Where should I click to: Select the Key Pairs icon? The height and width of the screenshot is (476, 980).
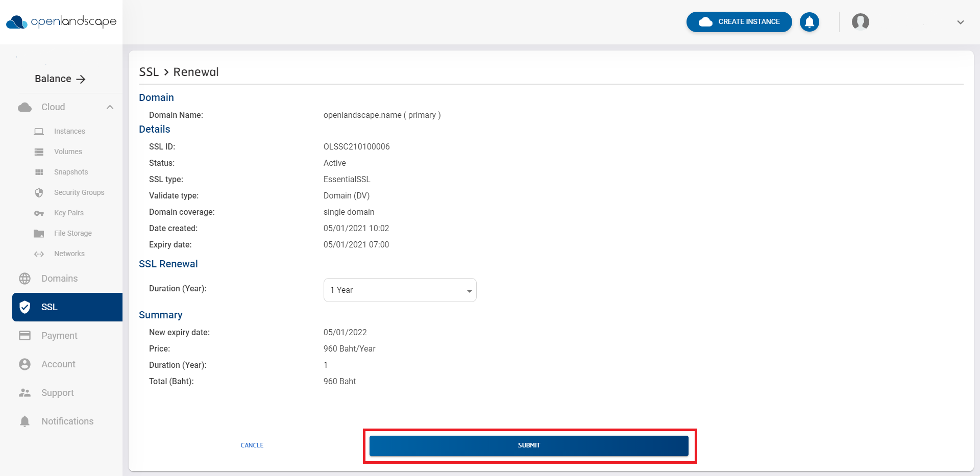(39, 213)
